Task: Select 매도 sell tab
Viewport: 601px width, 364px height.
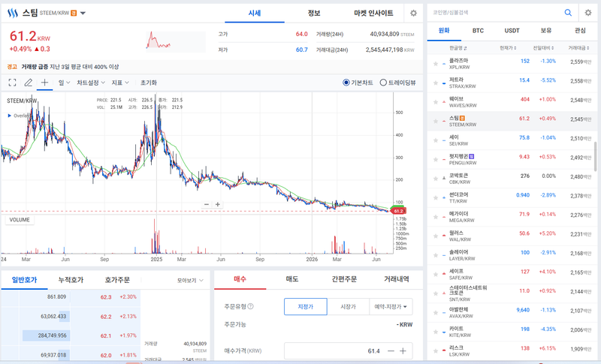Action: [292, 279]
